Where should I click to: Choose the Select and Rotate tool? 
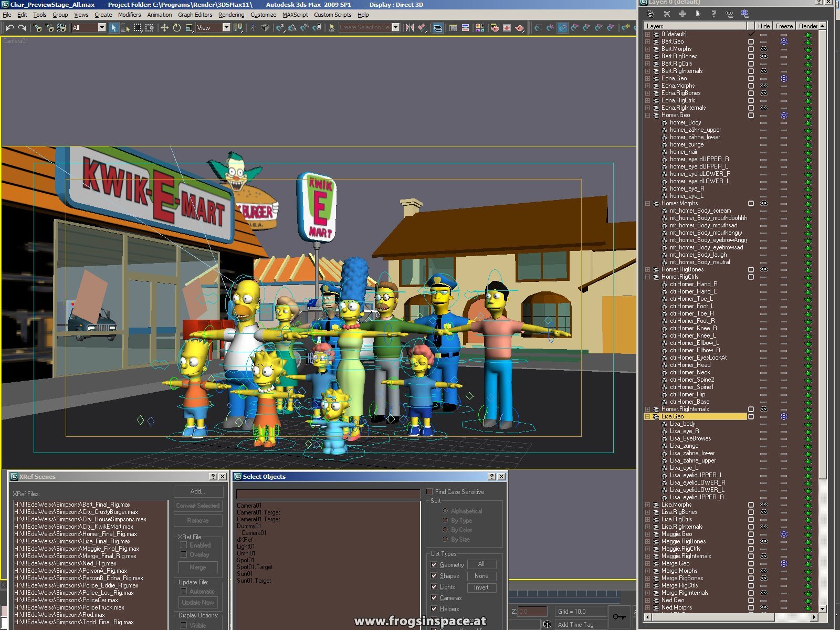click(x=177, y=27)
